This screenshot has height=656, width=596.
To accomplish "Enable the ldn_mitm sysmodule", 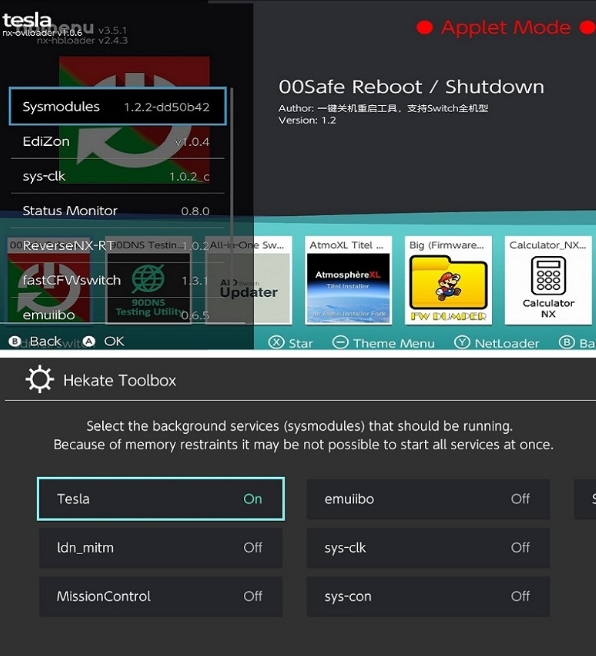I will (x=161, y=548).
